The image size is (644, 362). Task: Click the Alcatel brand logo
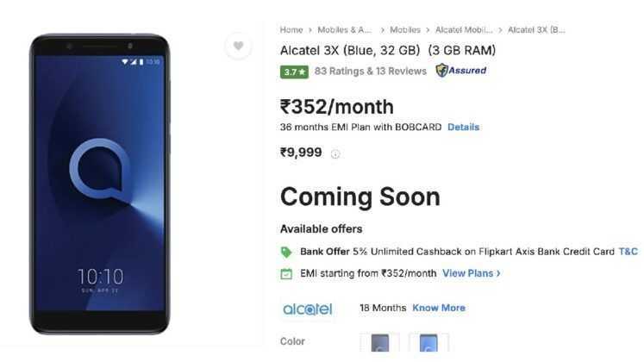[307, 309]
